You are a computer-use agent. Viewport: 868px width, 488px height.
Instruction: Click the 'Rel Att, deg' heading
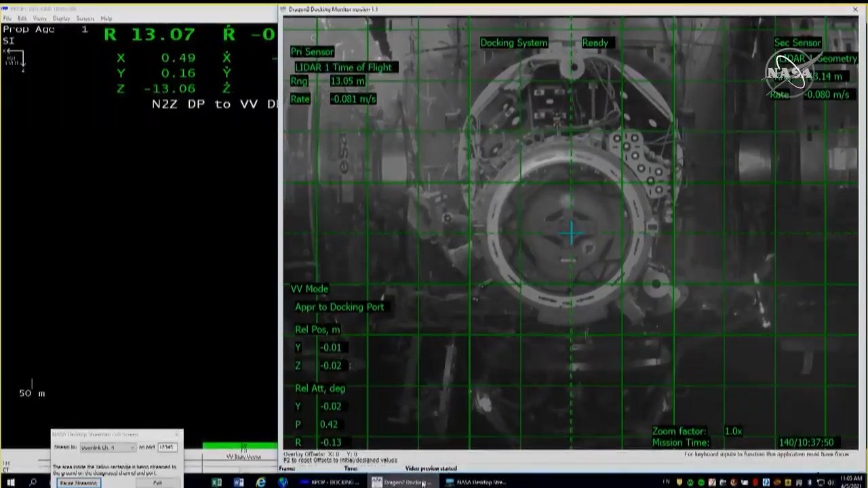tap(320, 388)
